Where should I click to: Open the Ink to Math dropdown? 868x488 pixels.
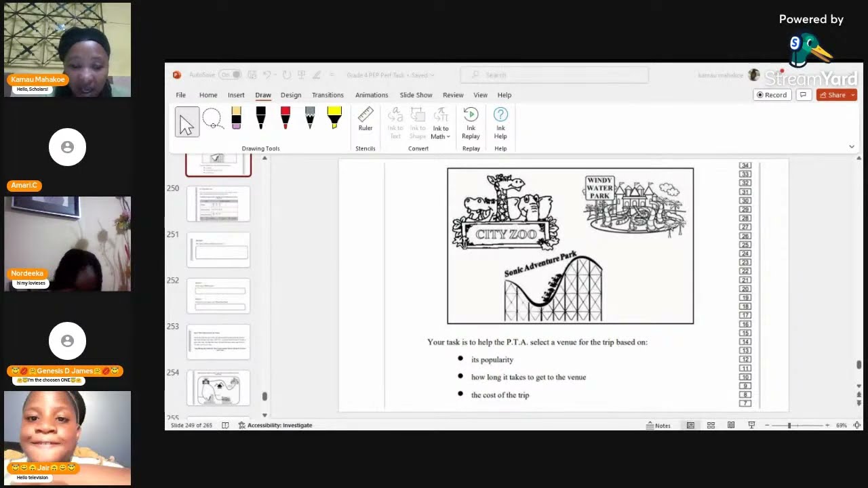pos(441,123)
